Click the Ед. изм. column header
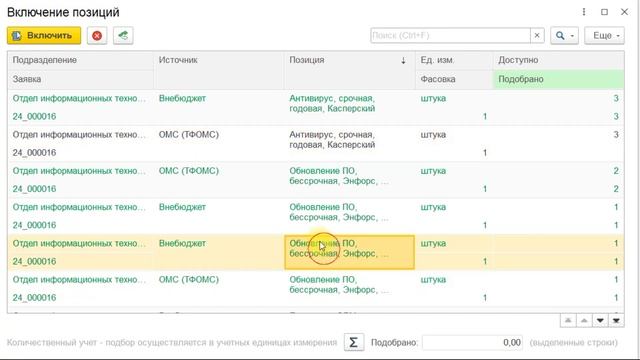 tap(454, 60)
